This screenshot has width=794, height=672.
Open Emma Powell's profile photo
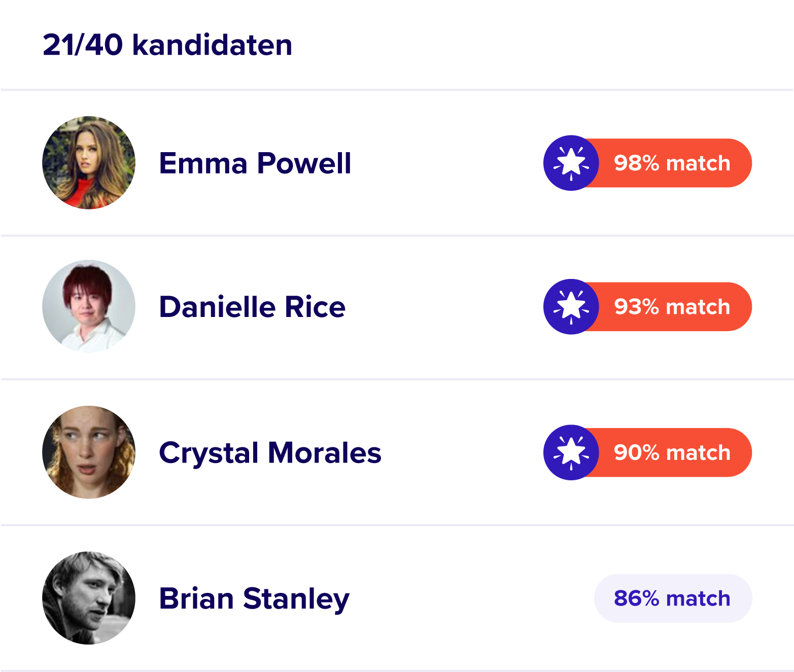[89, 163]
